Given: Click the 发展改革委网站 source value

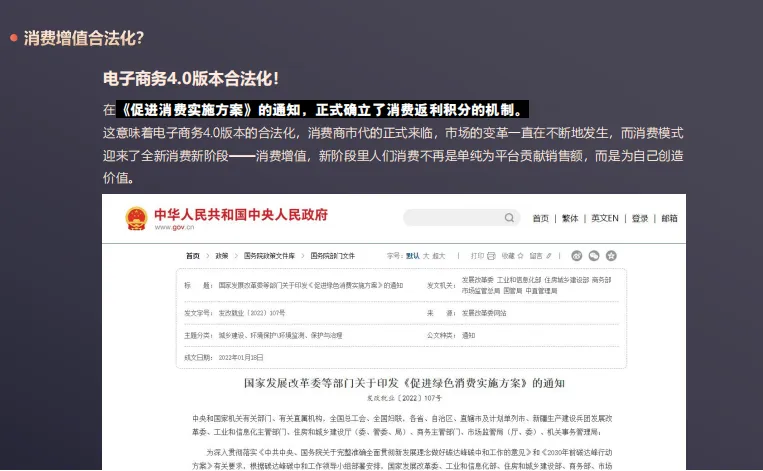Looking at the screenshot, I should click(x=484, y=313).
